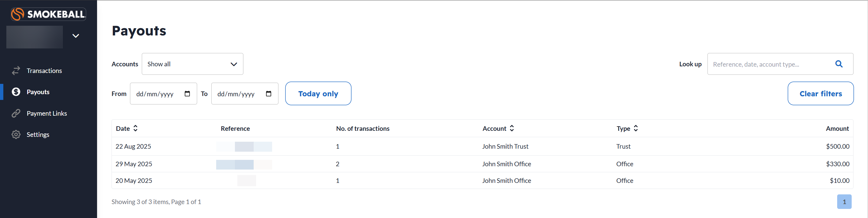Sort the table by Account column
Screen dimensions: 868x218
point(512,128)
